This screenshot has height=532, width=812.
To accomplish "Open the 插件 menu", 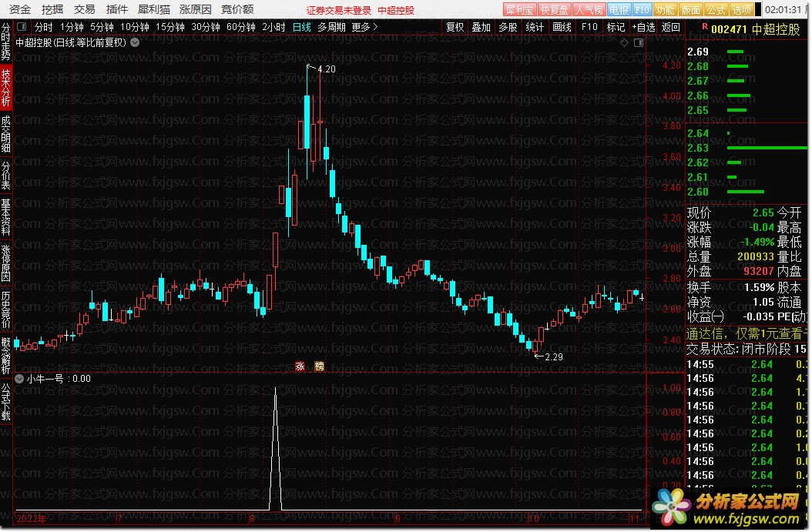I will [x=116, y=9].
